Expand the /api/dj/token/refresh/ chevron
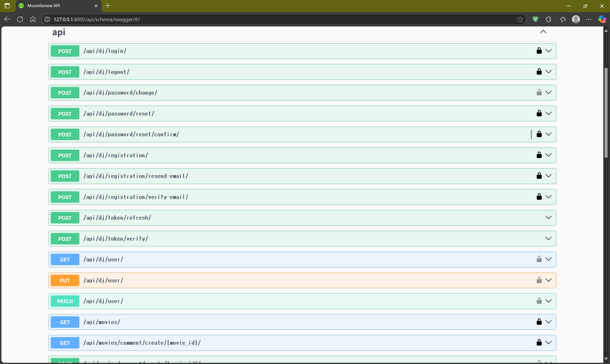 coord(549,217)
